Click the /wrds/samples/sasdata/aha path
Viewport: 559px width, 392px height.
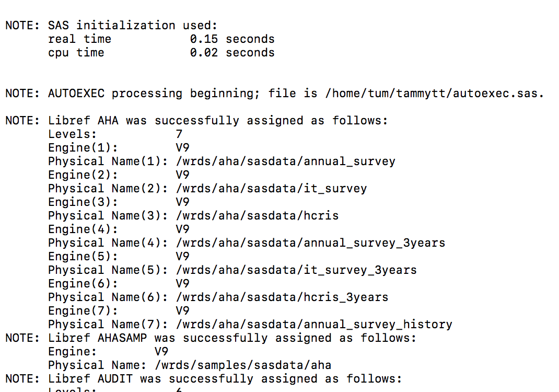click(243, 365)
